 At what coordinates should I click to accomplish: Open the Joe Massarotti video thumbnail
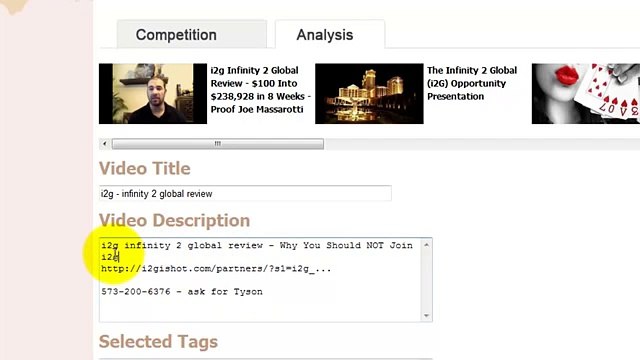click(x=153, y=93)
